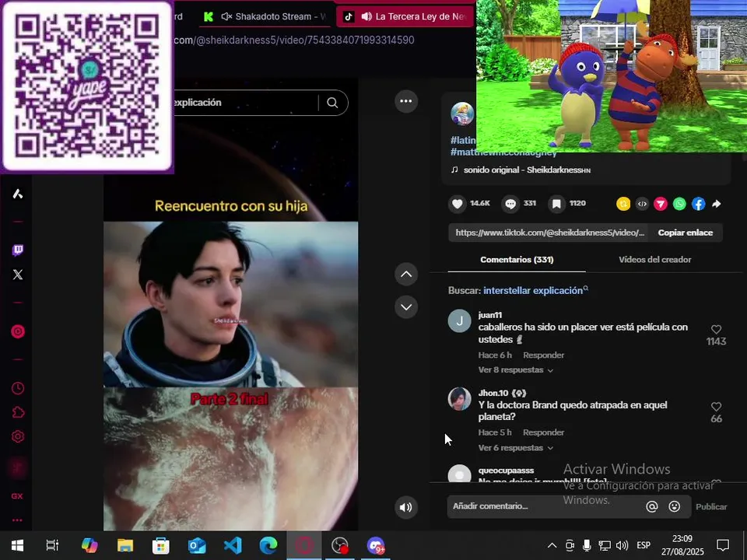Open the Aria AI sidebar icon
This screenshot has width=747, height=560.
coord(18,194)
